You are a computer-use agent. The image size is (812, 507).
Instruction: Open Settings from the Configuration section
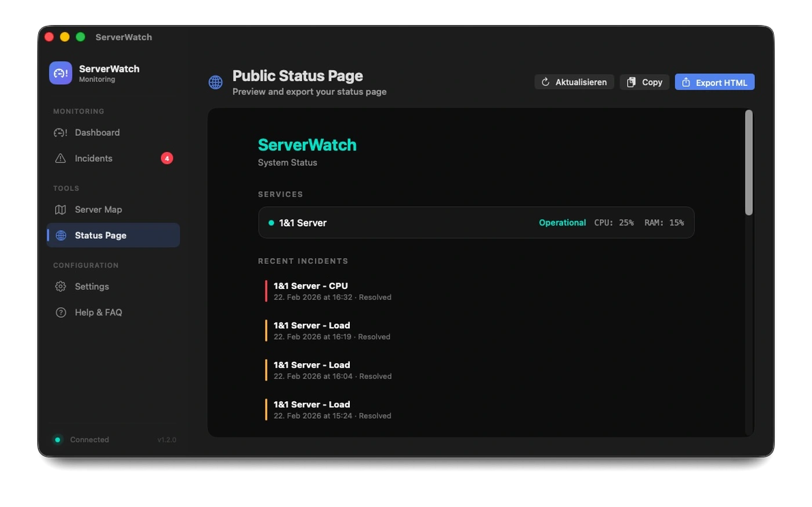(x=91, y=286)
